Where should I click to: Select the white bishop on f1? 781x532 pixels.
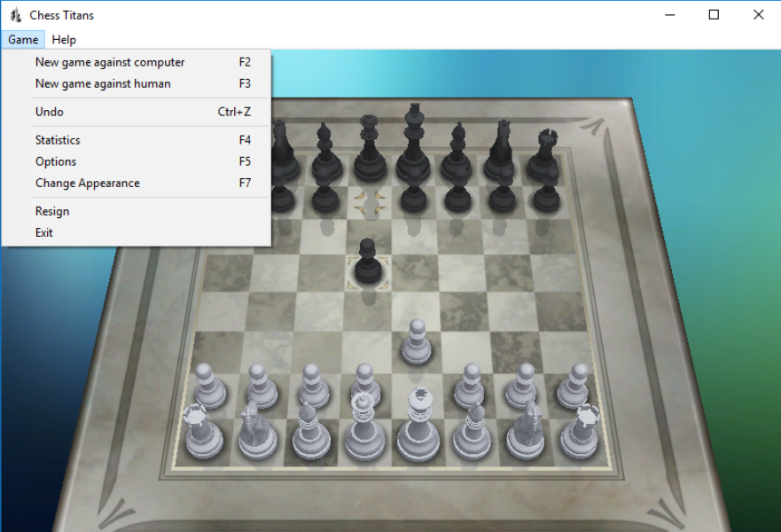coord(473,431)
